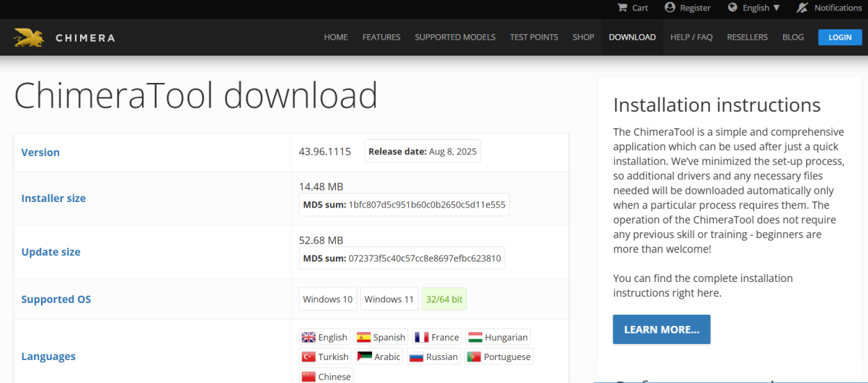Go to the HOME menu item
868x383 pixels.
(336, 37)
